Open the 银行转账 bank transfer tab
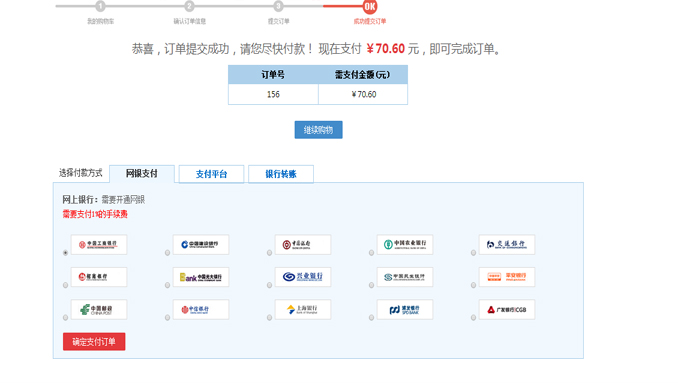 [281, 174]
